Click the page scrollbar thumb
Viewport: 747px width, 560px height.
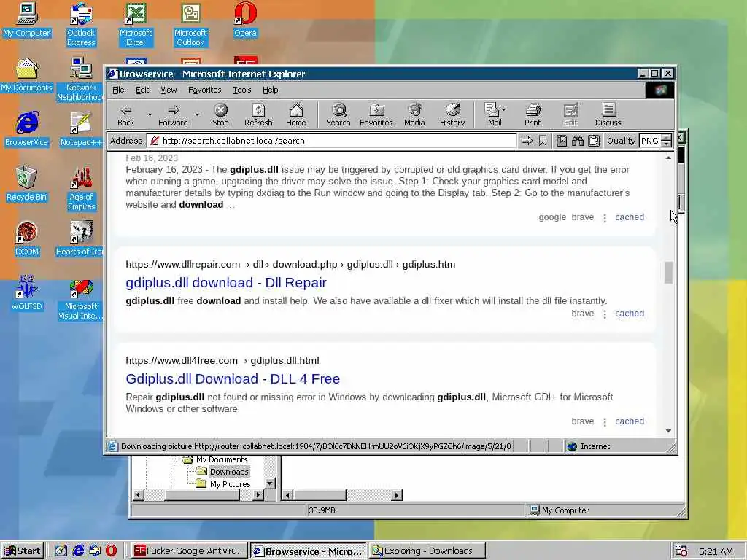point(668,273)
